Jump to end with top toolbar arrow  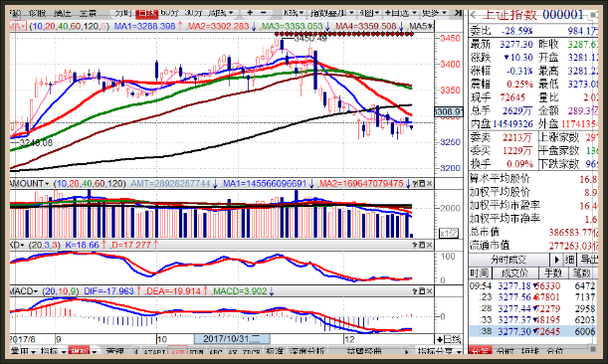click(458, 13)
